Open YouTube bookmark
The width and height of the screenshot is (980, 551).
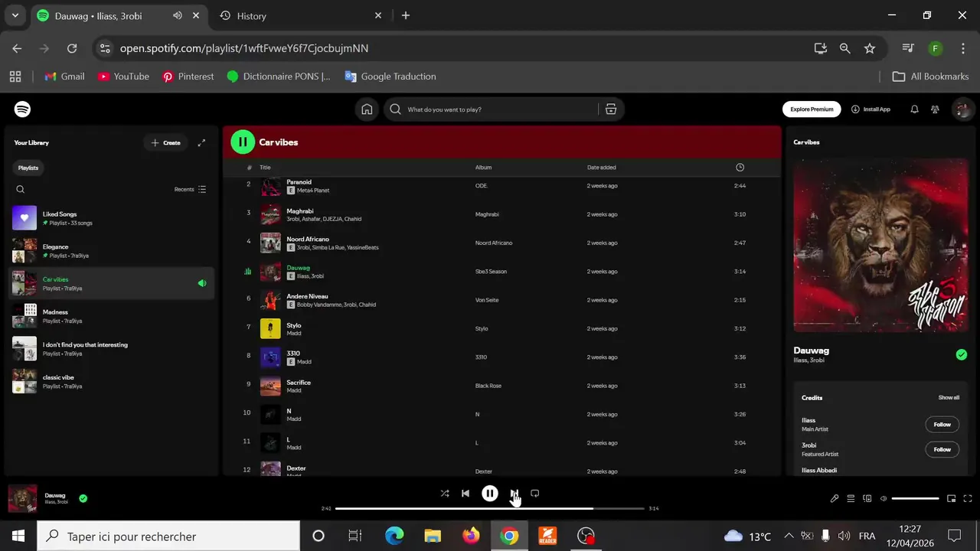click(123, 77)
